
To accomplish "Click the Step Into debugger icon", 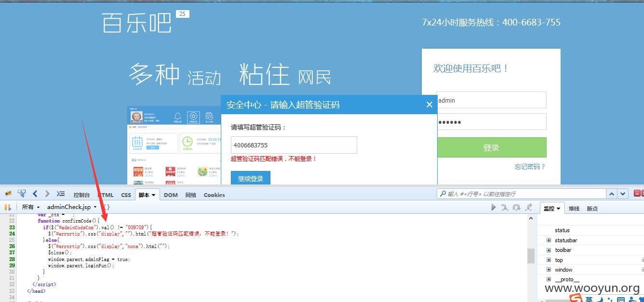I will click(505, 207).
